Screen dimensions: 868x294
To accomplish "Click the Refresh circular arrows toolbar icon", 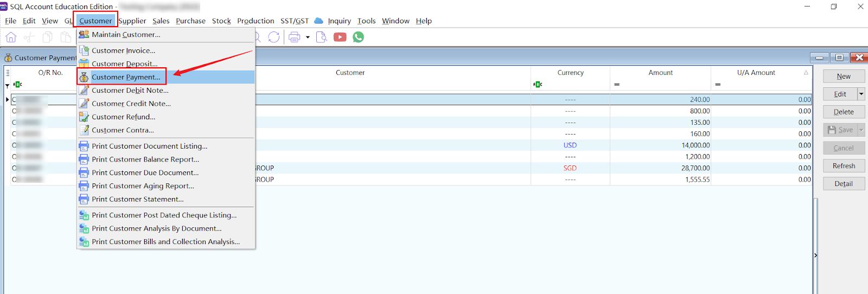I will coord(274,37).
